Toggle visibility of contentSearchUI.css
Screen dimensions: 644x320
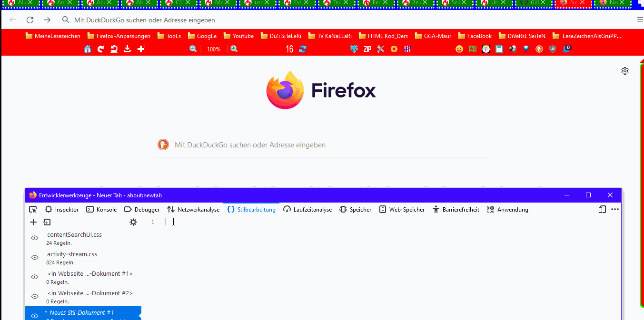coord(35,238)
